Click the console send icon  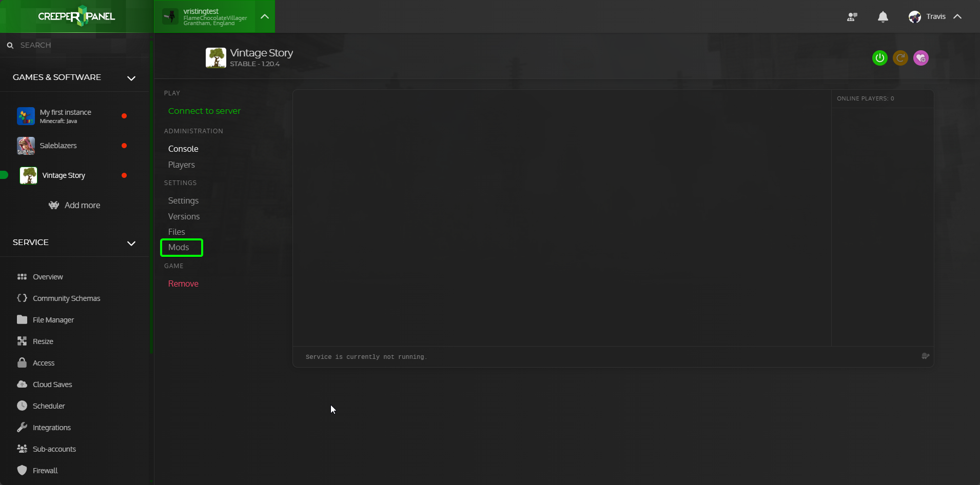[925, 356]
